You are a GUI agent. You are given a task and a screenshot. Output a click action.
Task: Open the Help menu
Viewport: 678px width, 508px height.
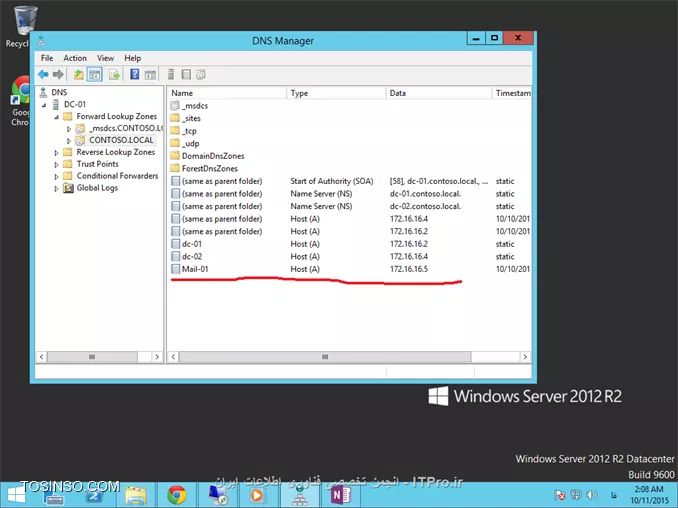(x=132, y=58)
